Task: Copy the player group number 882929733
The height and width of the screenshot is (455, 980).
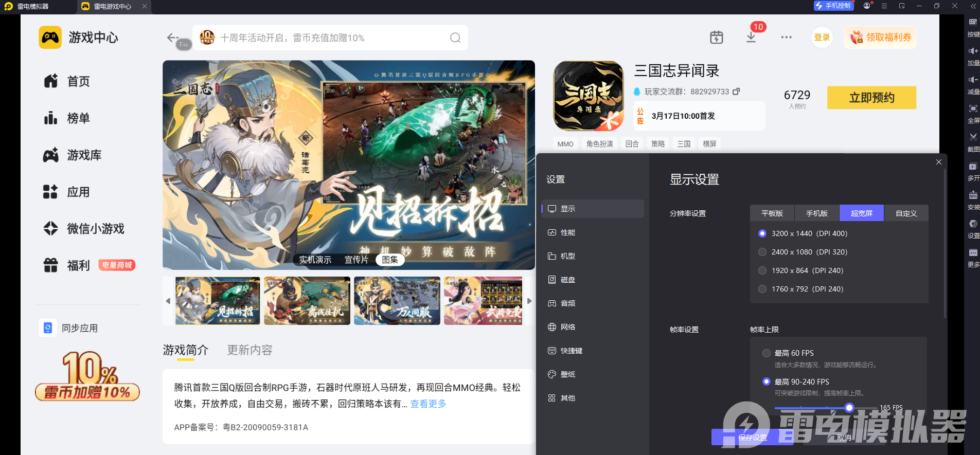Action: (736, 92)
